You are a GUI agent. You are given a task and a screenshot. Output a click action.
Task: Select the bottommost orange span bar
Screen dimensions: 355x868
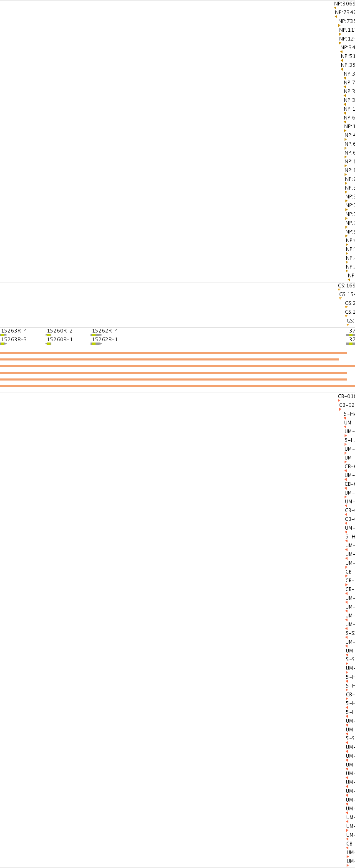click(x=177, y=386)
